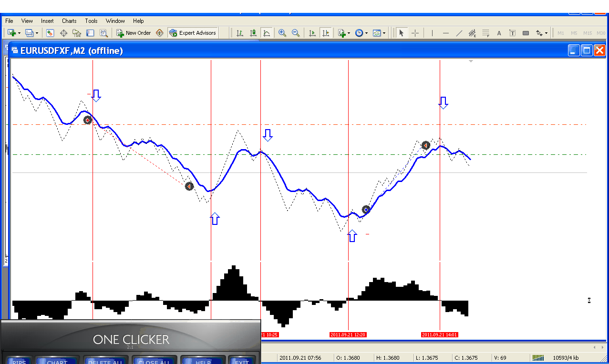Open the Profiles toolbar icon

tap(29, 33)
